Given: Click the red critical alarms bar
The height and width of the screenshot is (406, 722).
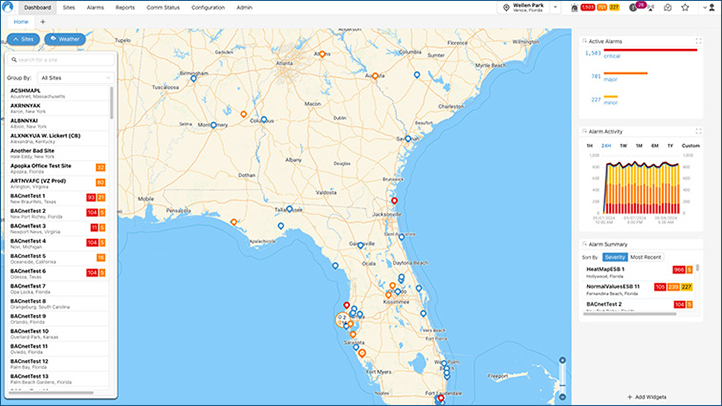Looking at the screenshot, I should coord(650,50).
